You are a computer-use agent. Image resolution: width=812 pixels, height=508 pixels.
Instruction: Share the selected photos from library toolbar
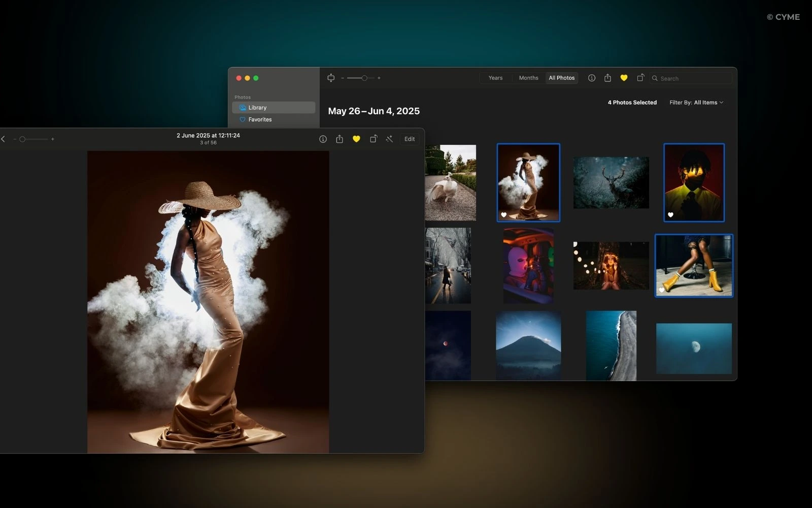click(607, 78)
